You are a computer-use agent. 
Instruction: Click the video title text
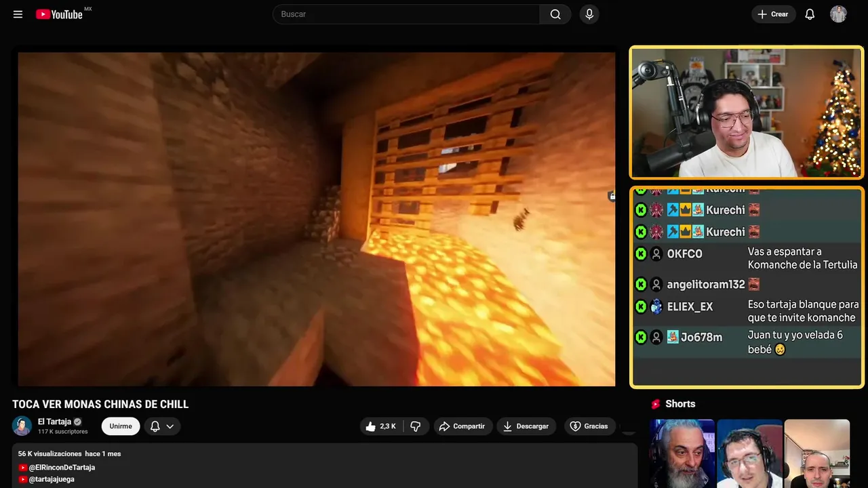100,405
